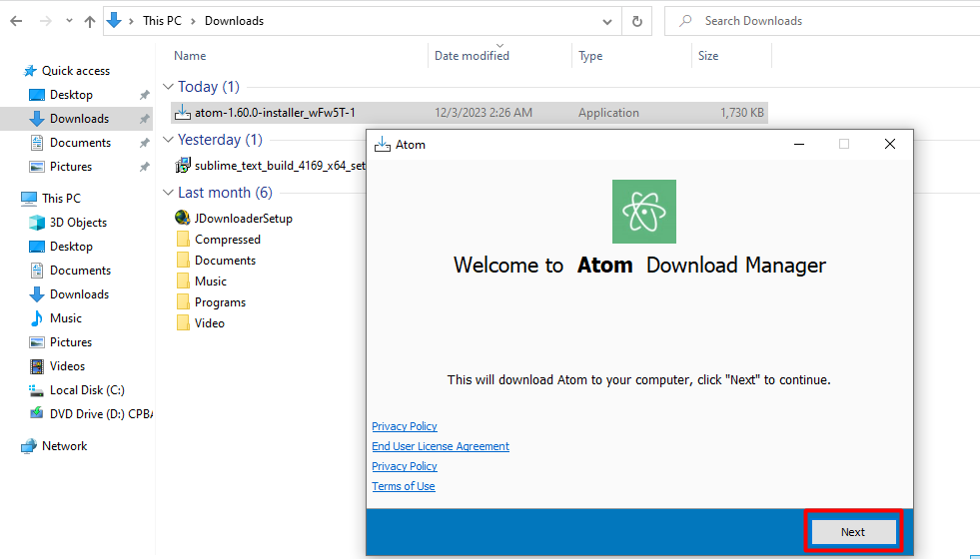Screen dimensions: 980x559
Task: Open the End User License Agreement link
Action: (x=441, y=446)
